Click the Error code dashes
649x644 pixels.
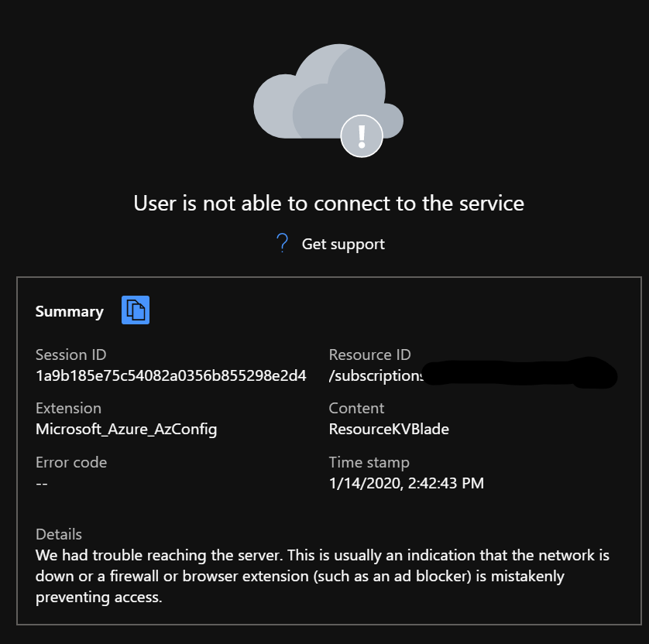(43, 483)
